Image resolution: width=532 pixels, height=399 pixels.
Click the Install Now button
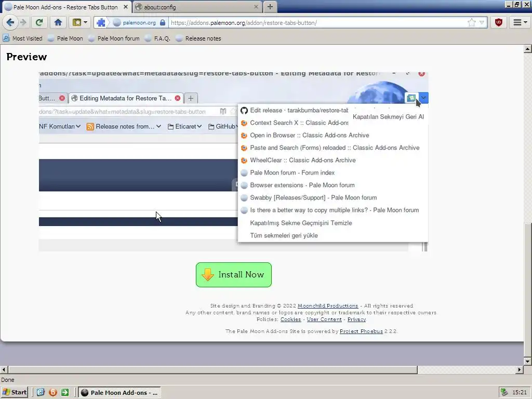(x=234, y=275)
